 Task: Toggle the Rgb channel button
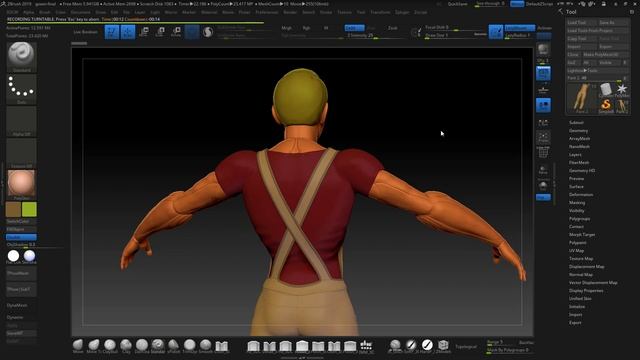pos(306,28)
